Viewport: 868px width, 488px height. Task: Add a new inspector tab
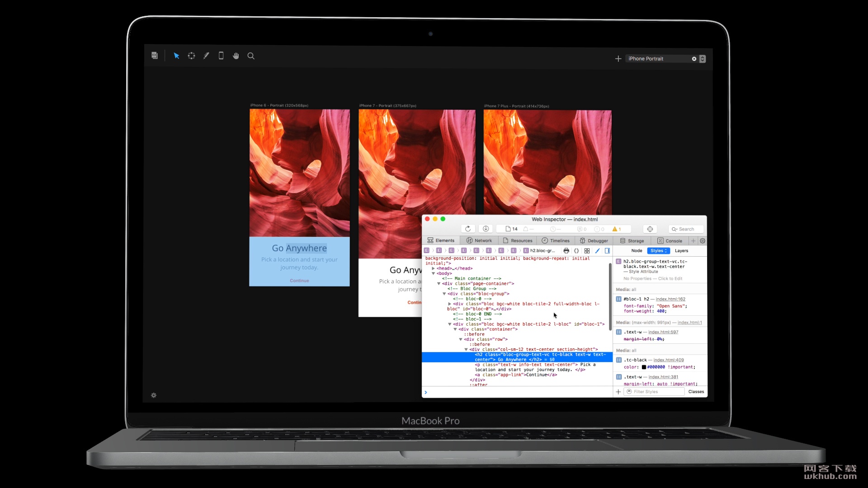pos(693,241)
